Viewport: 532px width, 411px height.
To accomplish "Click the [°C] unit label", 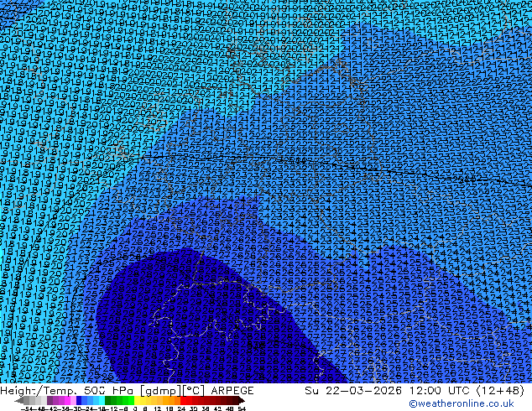I will click(x=194, y=391).
